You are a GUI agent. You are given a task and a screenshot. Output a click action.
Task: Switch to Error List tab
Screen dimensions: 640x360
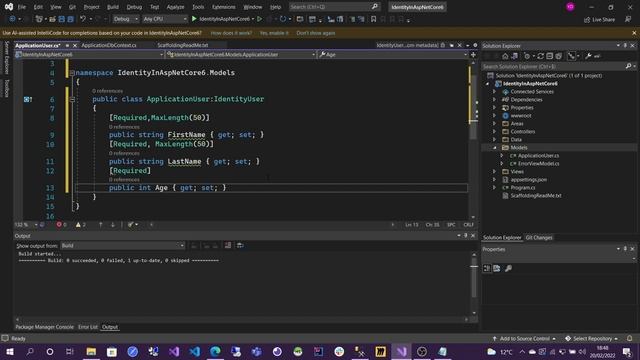[x=88, y=327]
